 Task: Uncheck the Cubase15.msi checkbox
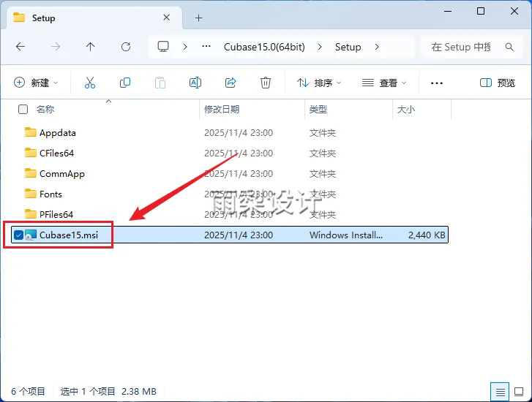(18, 235)
